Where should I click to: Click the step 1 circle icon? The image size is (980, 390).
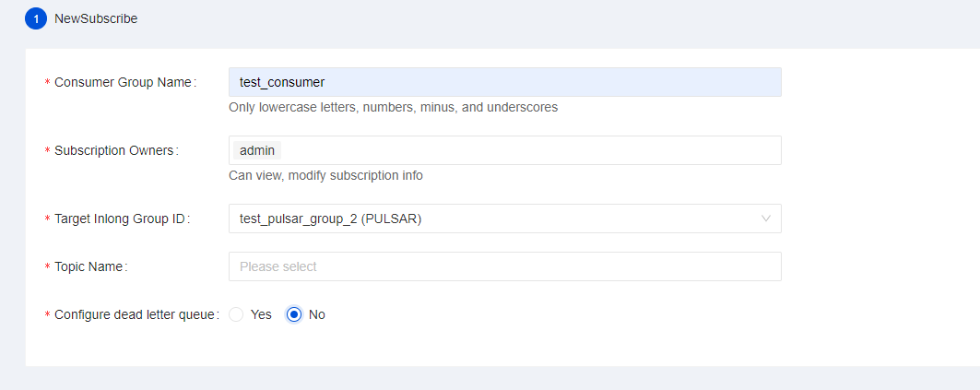click(36, 18)
